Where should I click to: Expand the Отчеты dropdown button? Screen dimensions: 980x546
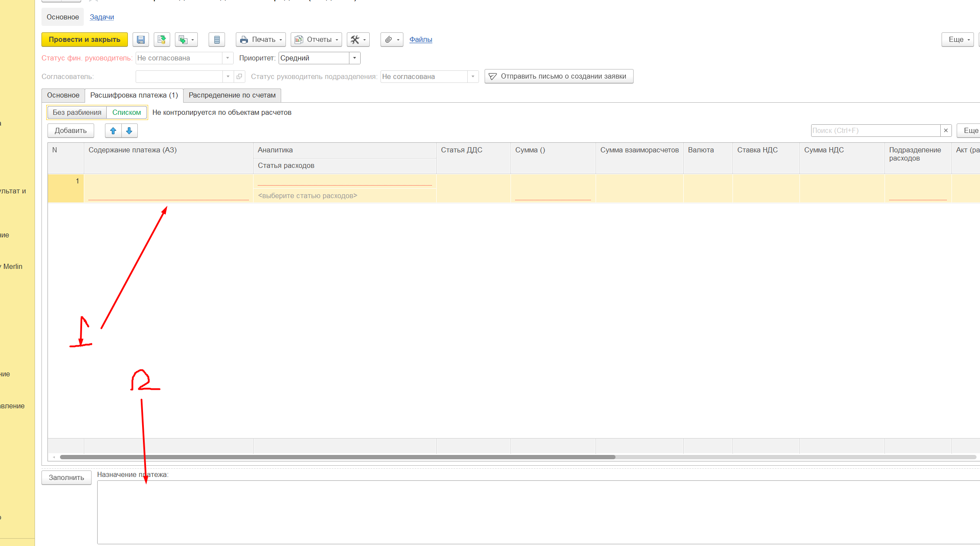[x=316, y=40]
